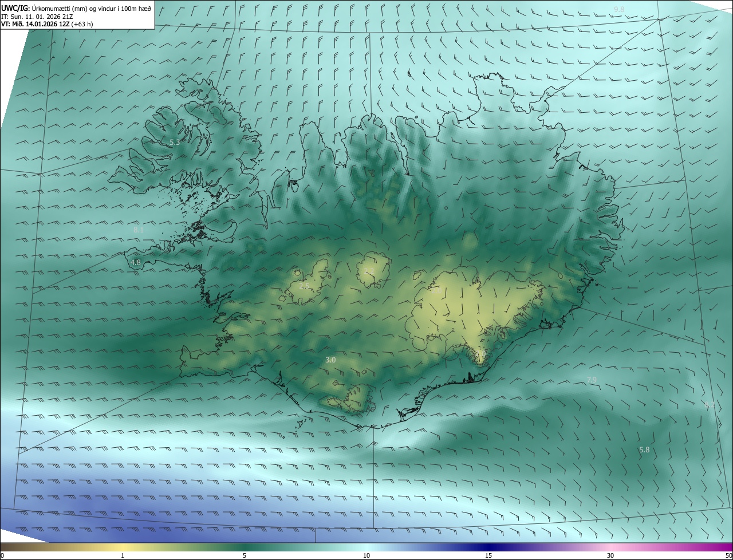Viewport: 733px width, 560px height.
Task: Click the 15 tick on the color scale
Action: tap(488, 555)
